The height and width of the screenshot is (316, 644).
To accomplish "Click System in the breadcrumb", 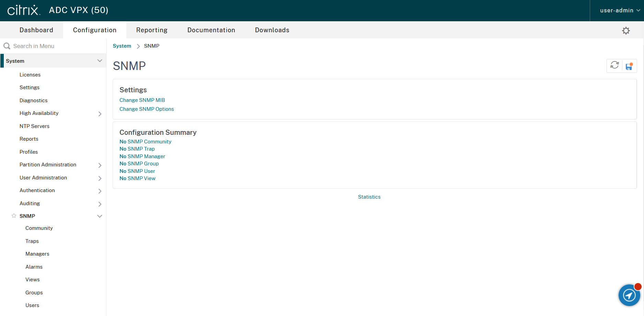I will click(x=122, y=46).
